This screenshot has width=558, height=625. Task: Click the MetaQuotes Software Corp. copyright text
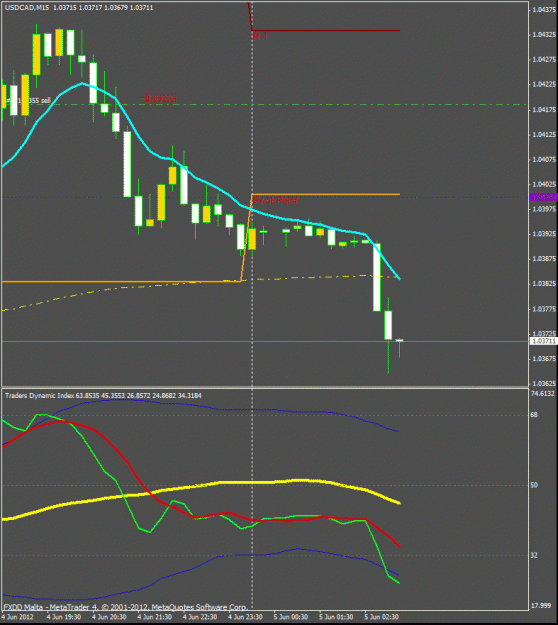[x=200, y=607]
